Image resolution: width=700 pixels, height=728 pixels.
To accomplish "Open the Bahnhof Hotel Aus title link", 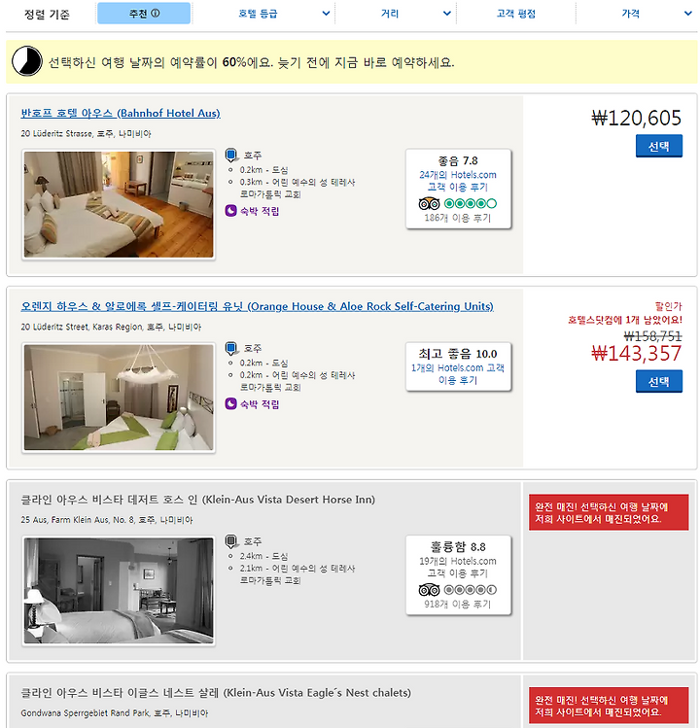I will pyautogui.click(x=121, y=114).
